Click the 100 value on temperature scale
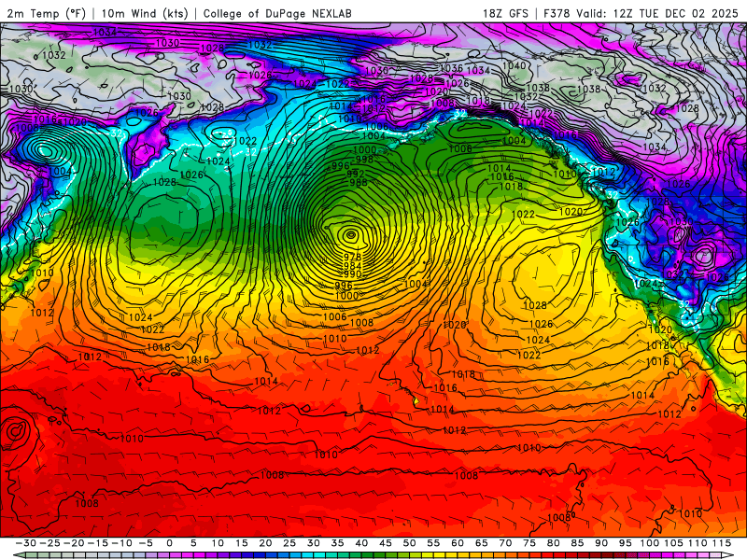The width and height of the screenshot is (747, 560). [649, 543]
